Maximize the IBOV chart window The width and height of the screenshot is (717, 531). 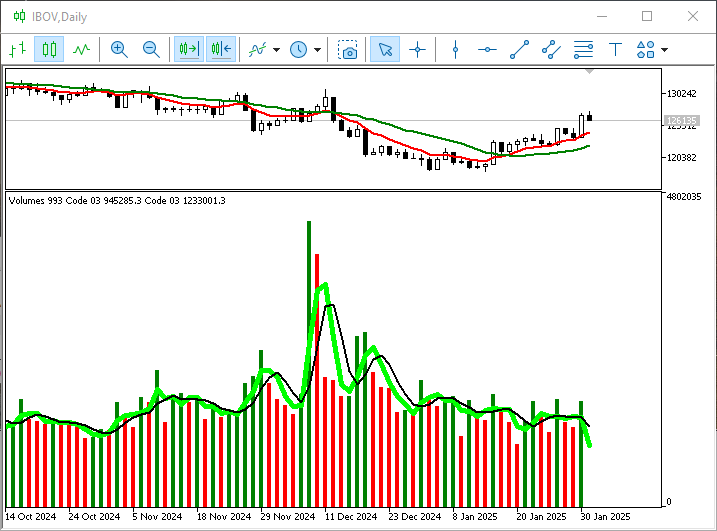point(647,16)
